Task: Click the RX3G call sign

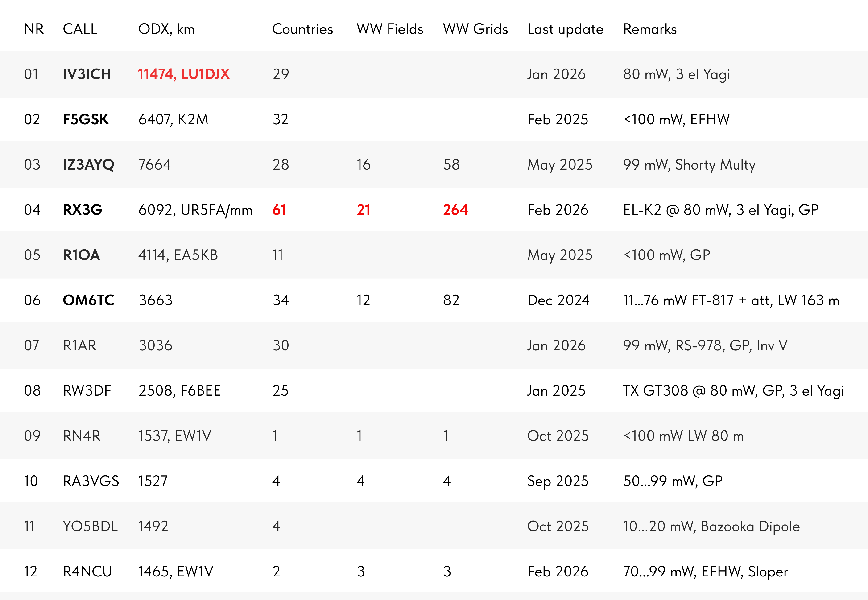Action: point(83,210)
